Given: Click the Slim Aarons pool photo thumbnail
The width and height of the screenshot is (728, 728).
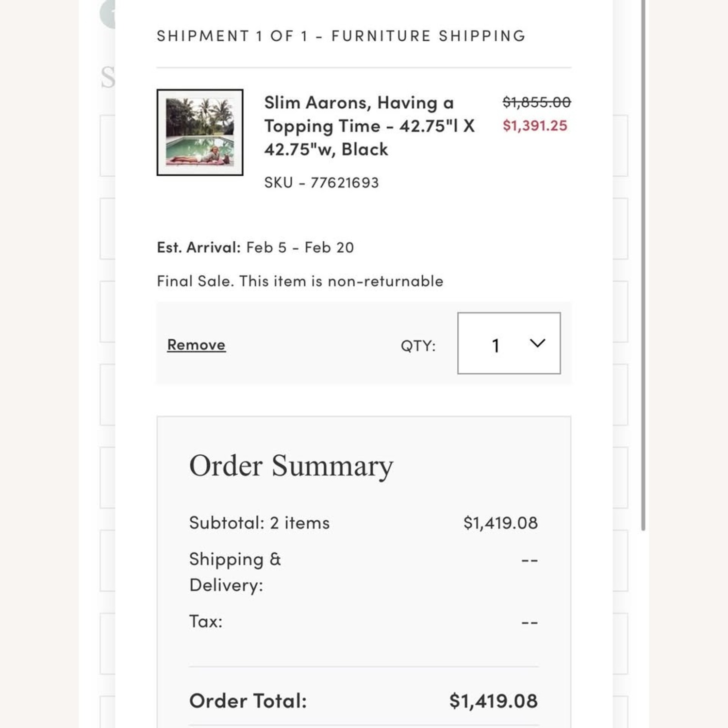Looking at the screenshot, I should point(199,132).
